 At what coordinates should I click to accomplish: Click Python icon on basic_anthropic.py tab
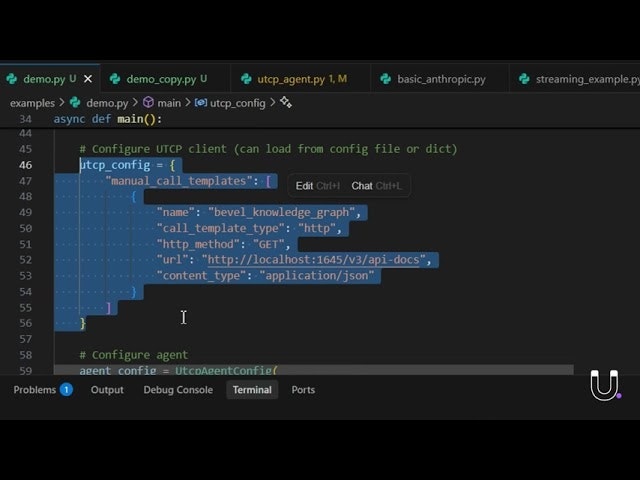pyautogui.click(x=386, y=79)
